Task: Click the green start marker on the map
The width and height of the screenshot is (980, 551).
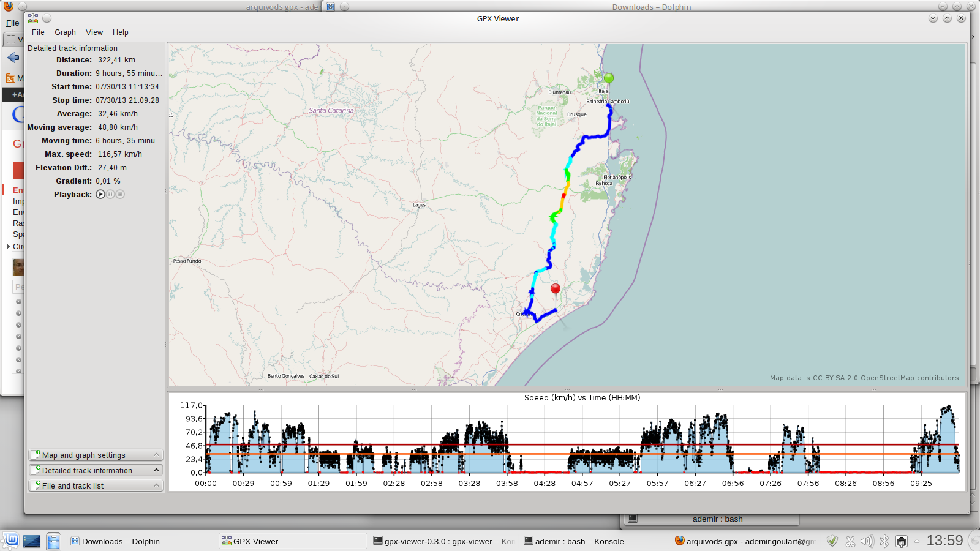Action: [608, 78]
